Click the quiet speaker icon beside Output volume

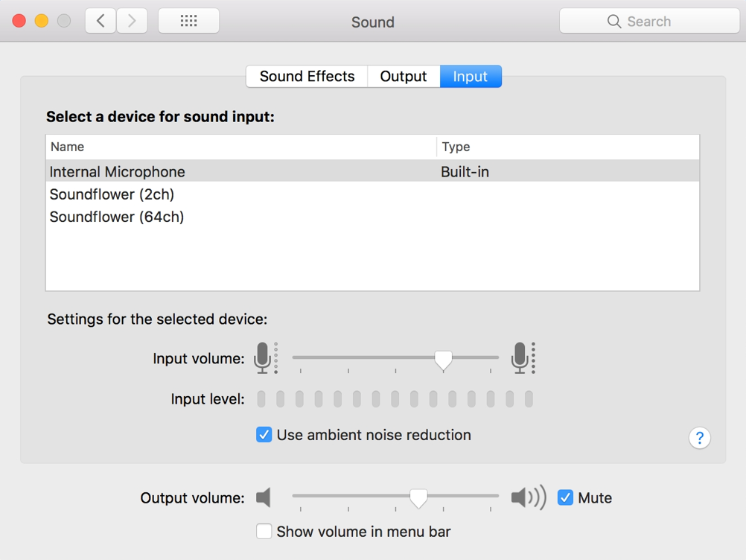(x=264, y=497)
